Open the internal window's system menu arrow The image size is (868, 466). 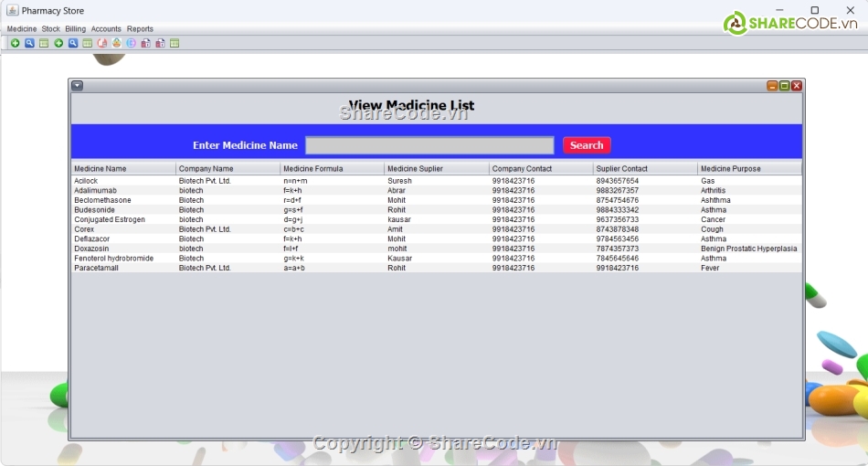77,86
